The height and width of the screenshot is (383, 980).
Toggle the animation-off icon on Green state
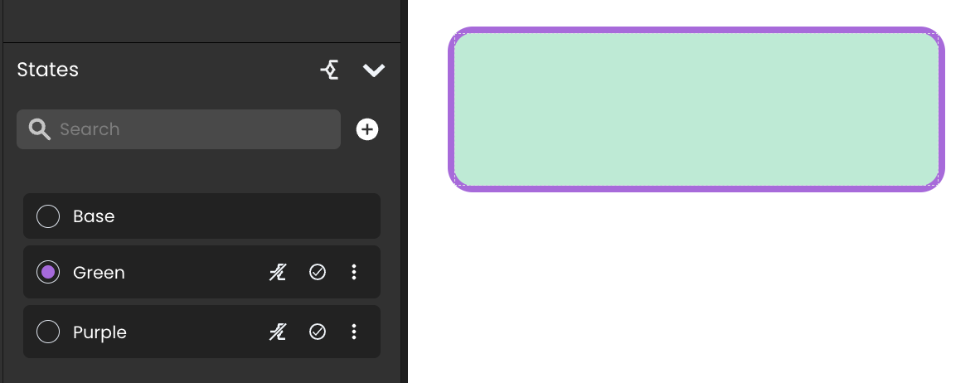(x=278, y=272)
